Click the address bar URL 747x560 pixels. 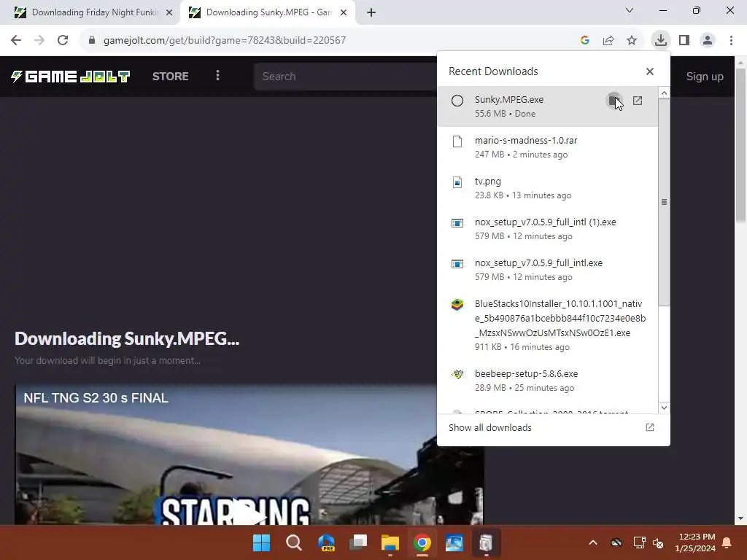tap(225, 40)
